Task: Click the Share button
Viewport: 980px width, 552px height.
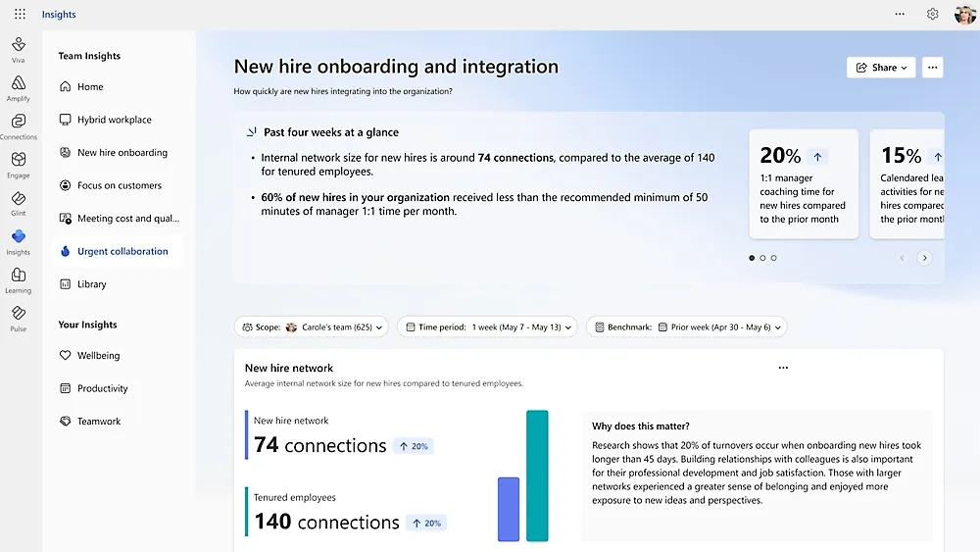Action: click(881, 68)
